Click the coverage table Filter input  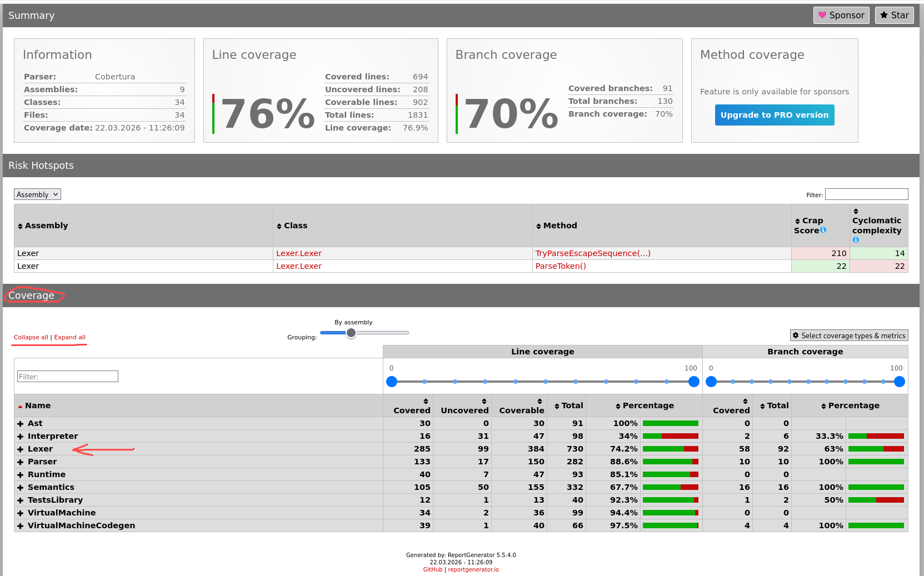click(x=68, y=377)
